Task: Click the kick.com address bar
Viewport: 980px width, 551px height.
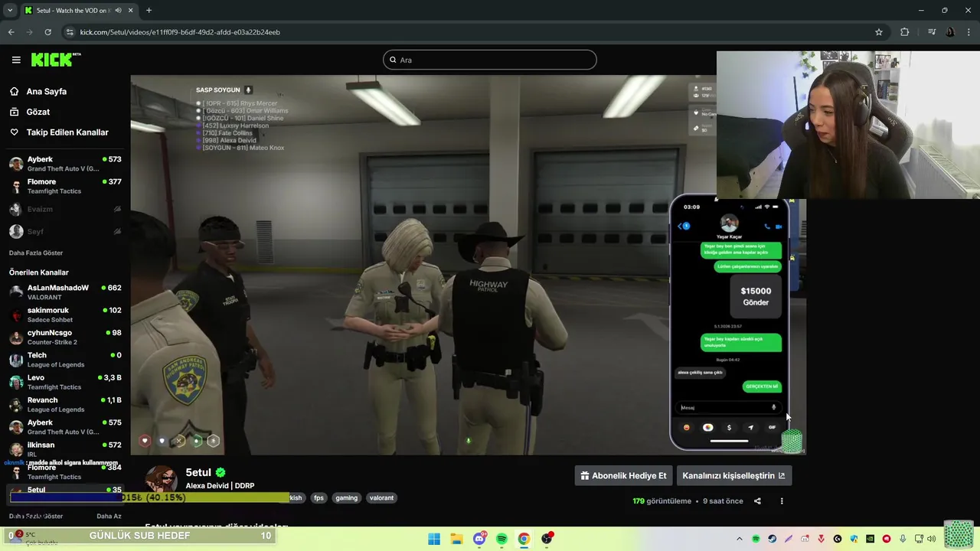Action: [475, 32]
